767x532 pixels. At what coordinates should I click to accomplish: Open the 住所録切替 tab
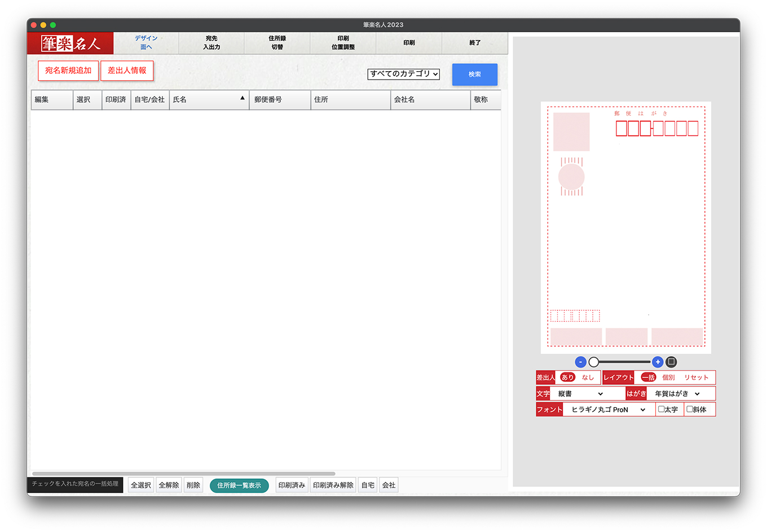tap(277, 43)
